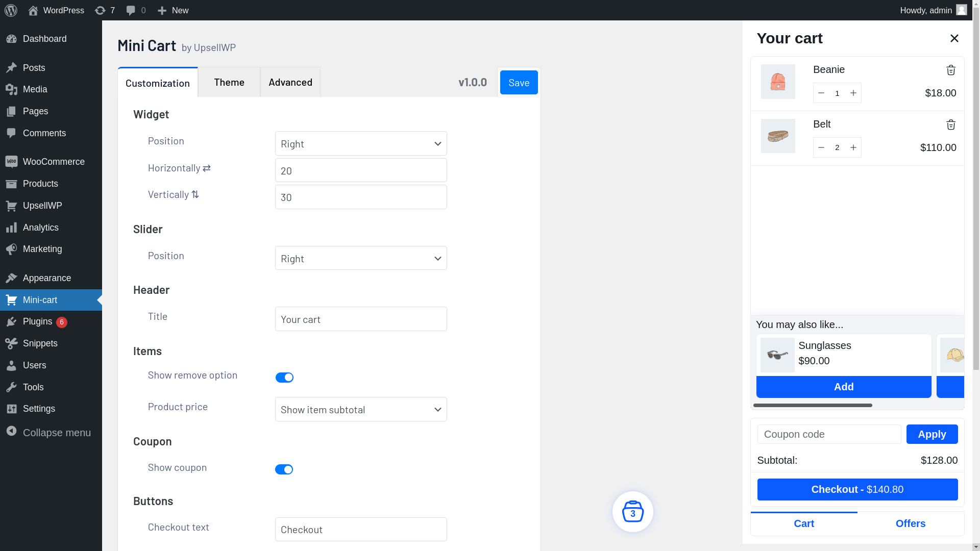Screen dimensions: 980x551
Task: Click the Appearance brush icon
Action: (x=11, y=278)
